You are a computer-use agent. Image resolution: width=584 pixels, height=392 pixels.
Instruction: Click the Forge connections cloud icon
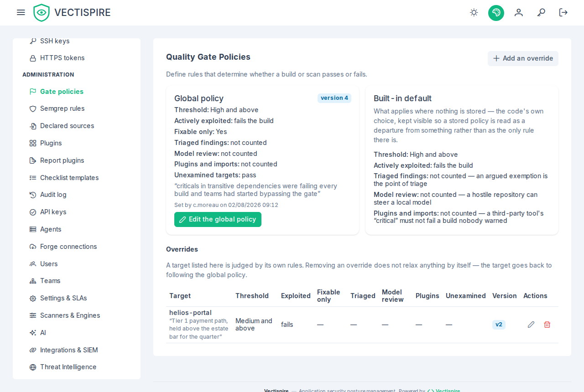click(x=33, y=247)
